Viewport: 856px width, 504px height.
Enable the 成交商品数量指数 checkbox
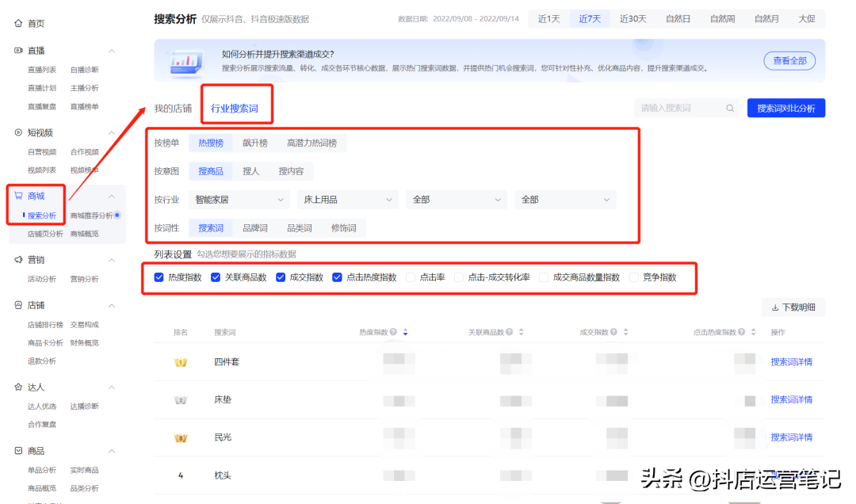(544, 277)
